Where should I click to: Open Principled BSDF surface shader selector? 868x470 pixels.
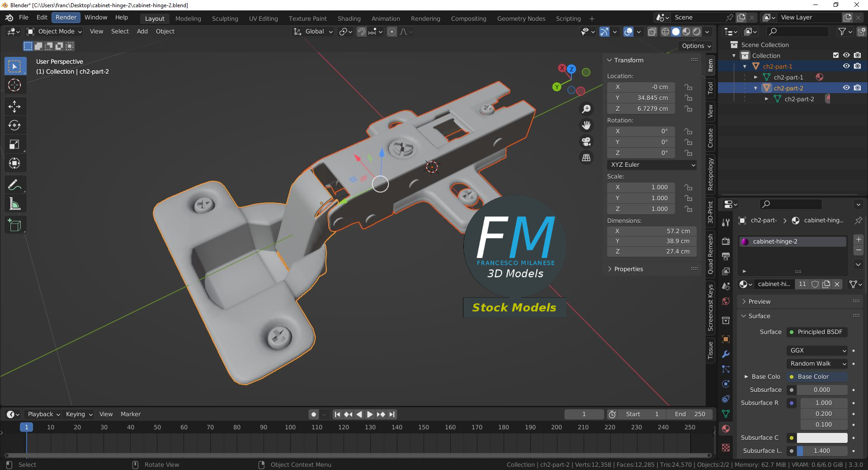click(817, 332)
